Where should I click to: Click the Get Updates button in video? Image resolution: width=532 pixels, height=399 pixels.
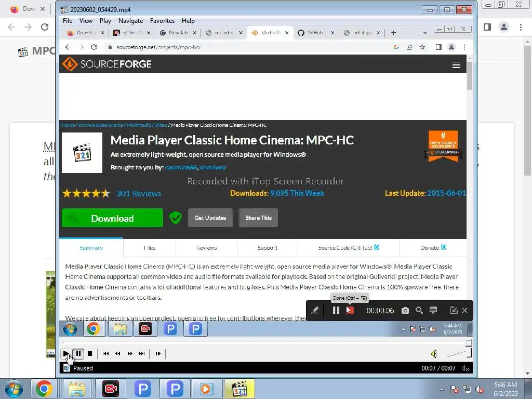point(210,218)
